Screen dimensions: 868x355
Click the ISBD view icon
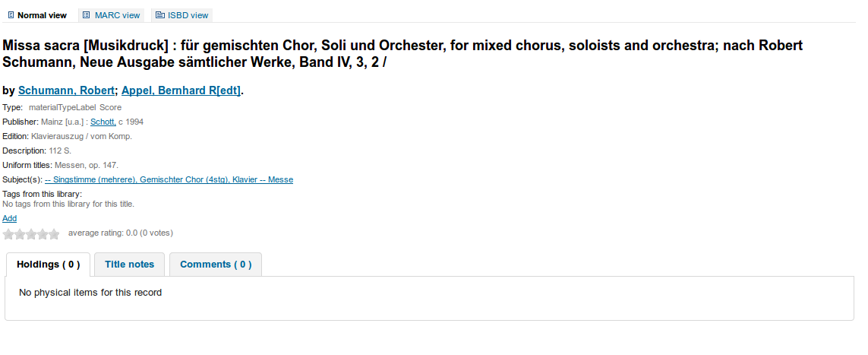click(x=160, y=15)
